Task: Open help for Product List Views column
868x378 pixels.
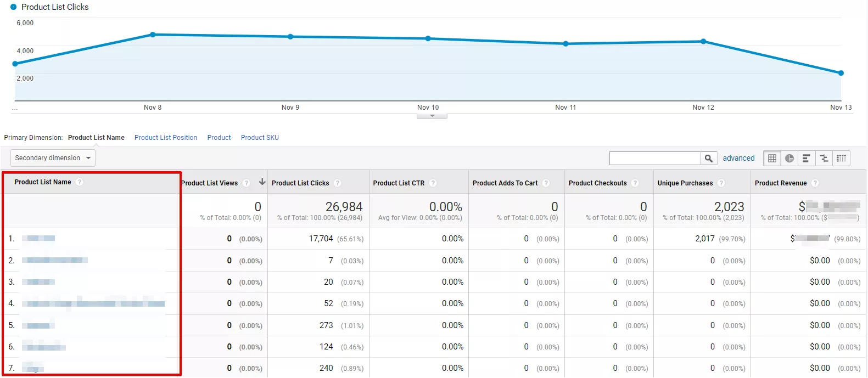Action: coord(247,183)
